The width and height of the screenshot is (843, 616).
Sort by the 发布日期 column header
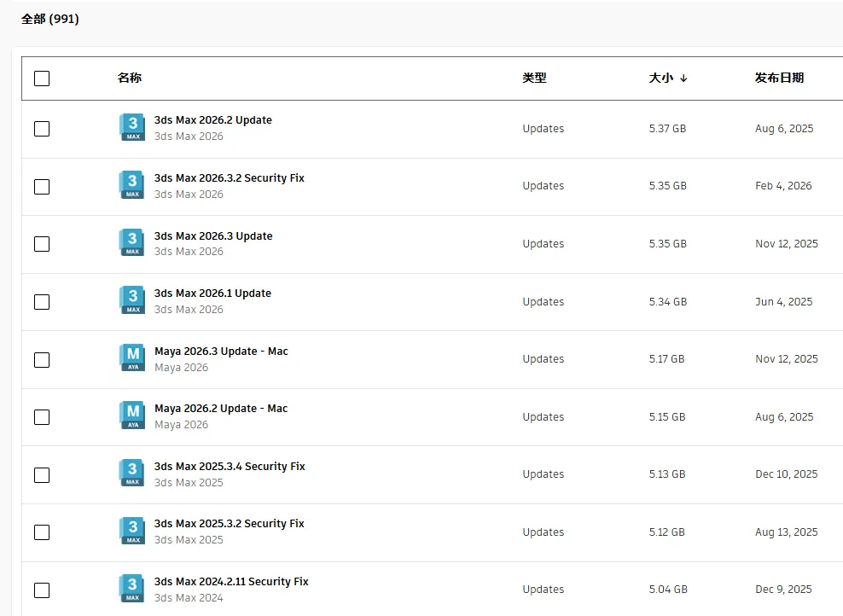(x=780, y=78)
